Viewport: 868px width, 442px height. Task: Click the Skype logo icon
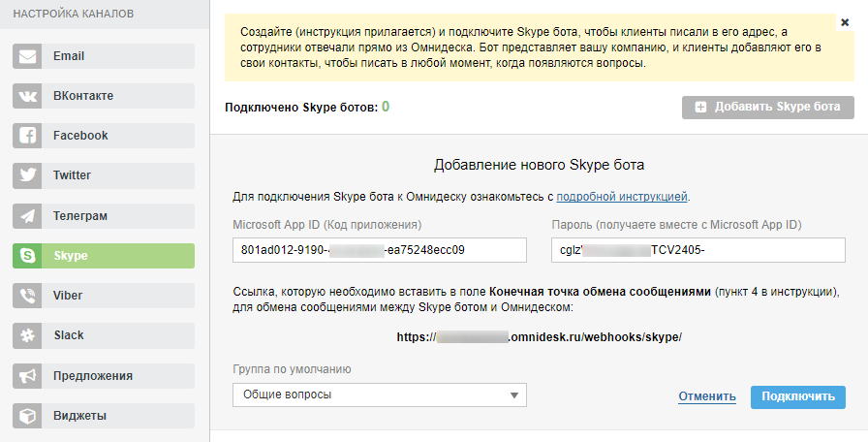point(27,256)
